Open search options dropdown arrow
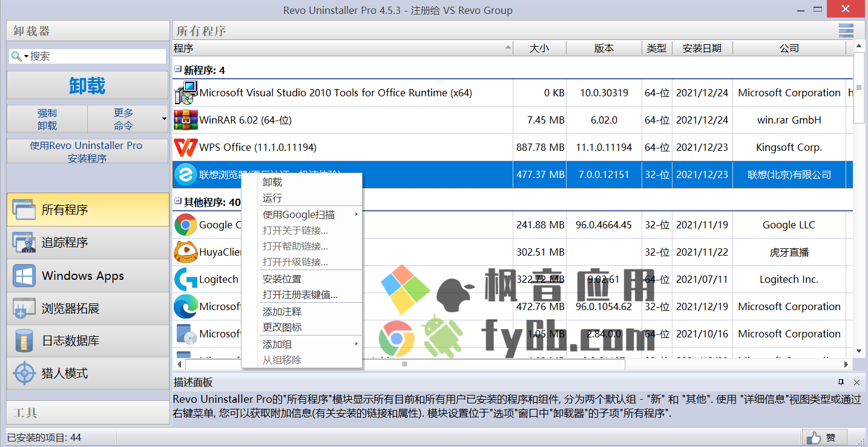Viewport: 868px width, 447px height. 26,56
